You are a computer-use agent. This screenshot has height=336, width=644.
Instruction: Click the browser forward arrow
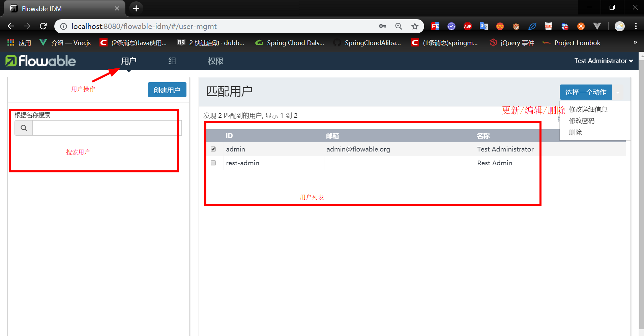pyautogui.click(x=27, y=26)
